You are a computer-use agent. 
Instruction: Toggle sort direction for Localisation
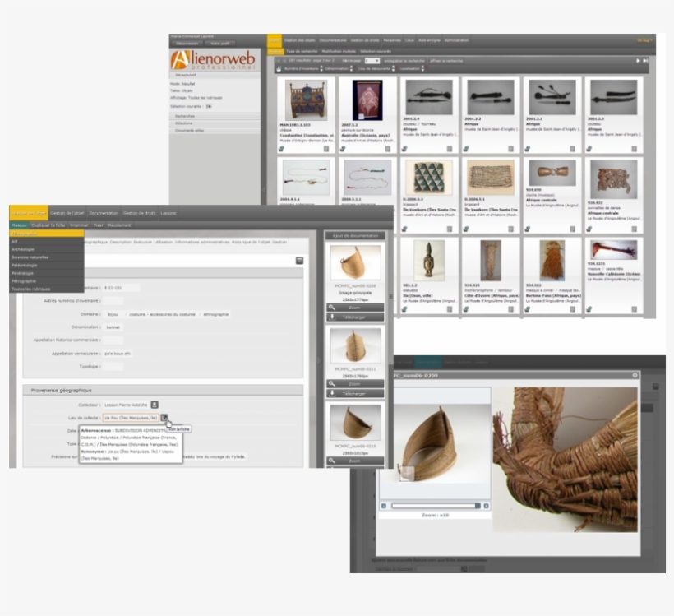[x=422, y=67]
